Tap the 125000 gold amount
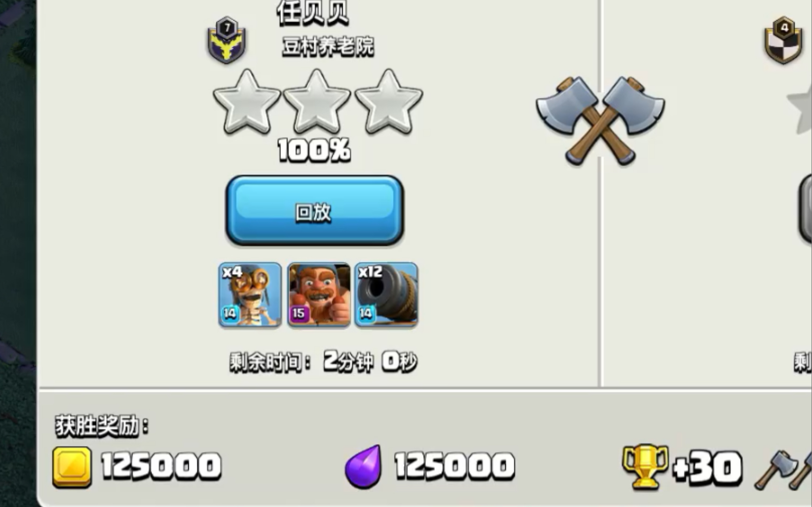Viewport: 812px width, 507px height. [161, 466]
